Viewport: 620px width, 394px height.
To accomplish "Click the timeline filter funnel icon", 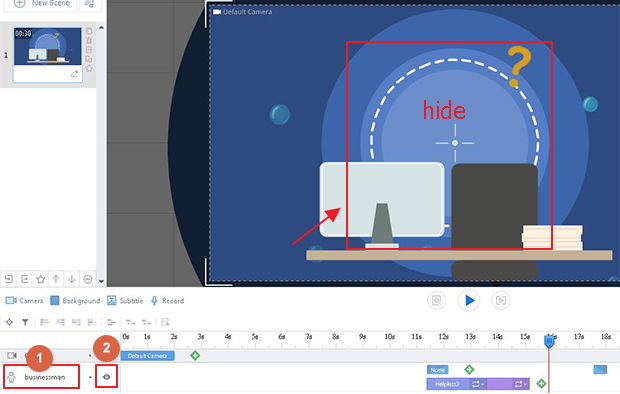I will point(25,322).
